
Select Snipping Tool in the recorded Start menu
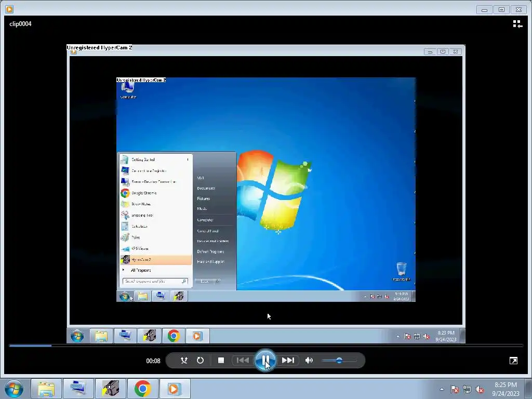(x=156, y=215)
